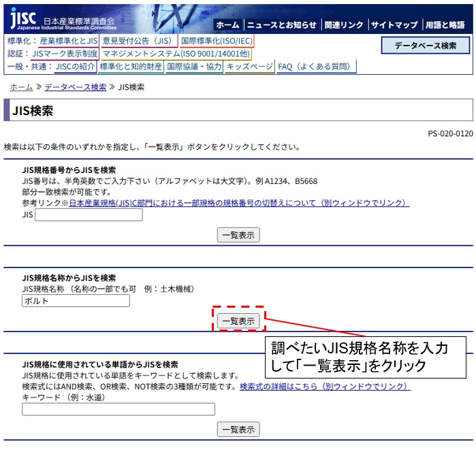Screen dimensions: 476x450
Task: Click 一覧表示 under JIS number search
Action: point(238,235)
